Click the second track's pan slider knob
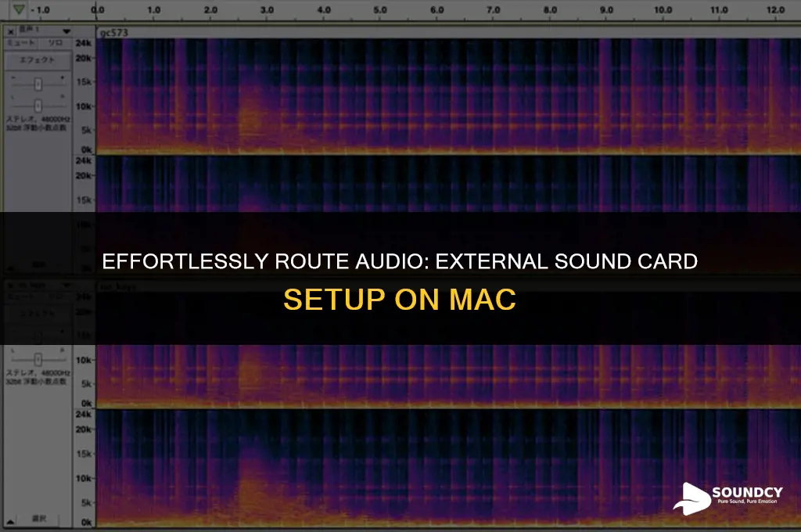 (38, 360)
